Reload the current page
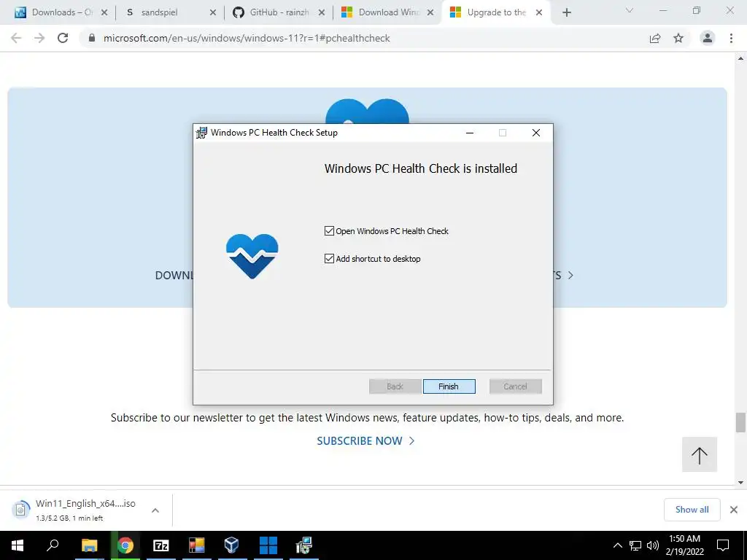This screenshot has width=747, height=560. (63, 38)
